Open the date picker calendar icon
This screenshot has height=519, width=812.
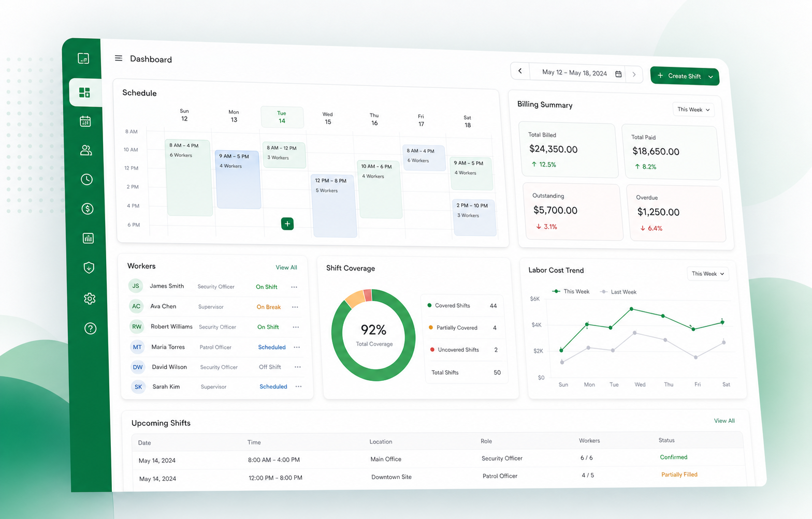[618, 74]
